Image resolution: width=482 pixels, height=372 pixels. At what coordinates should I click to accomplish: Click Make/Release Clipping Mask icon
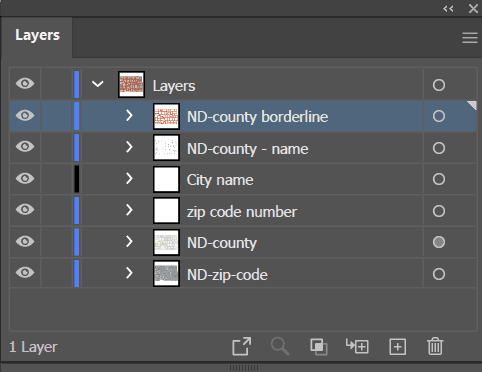tap(319, 347)
